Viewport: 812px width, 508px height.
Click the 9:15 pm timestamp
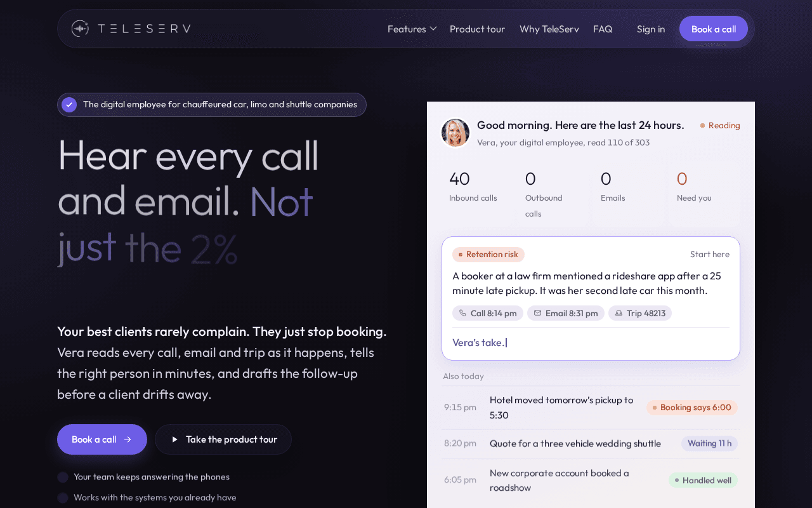(460, 408)
